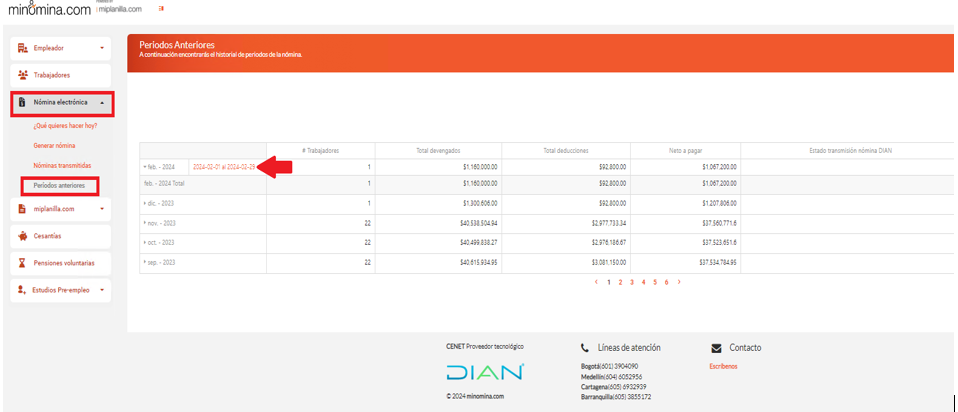Click the CENET Proveedor tecnológico text

[x=484, y=347]
